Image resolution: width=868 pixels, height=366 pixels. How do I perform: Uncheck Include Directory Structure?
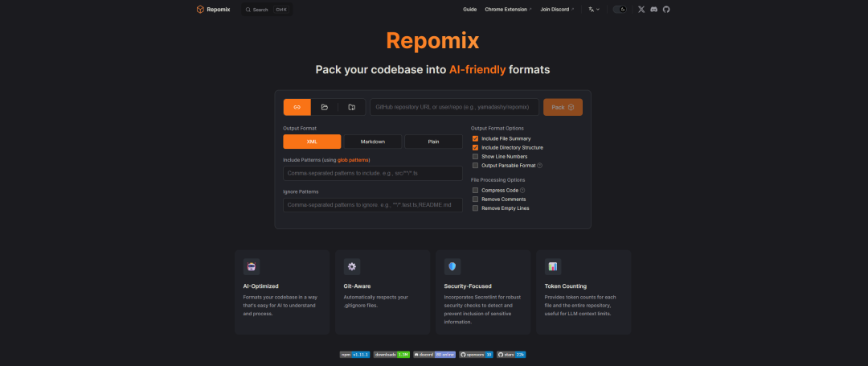(x=475, y=148)
